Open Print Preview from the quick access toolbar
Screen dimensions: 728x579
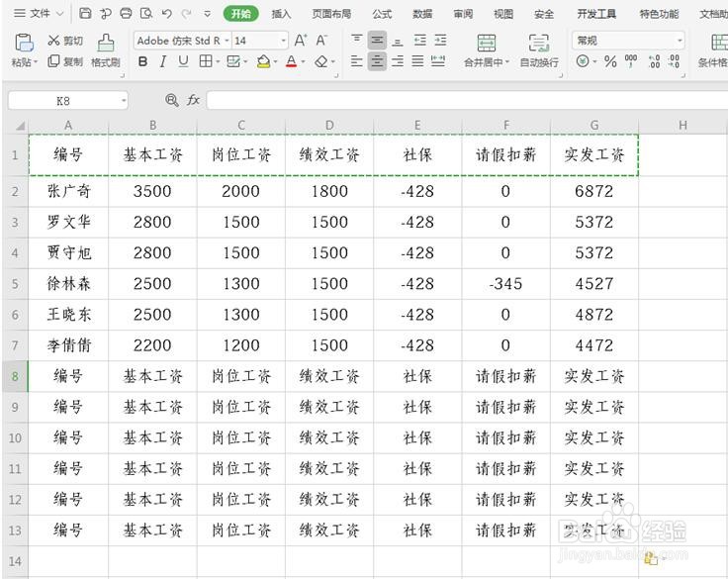tap(146, 14)
